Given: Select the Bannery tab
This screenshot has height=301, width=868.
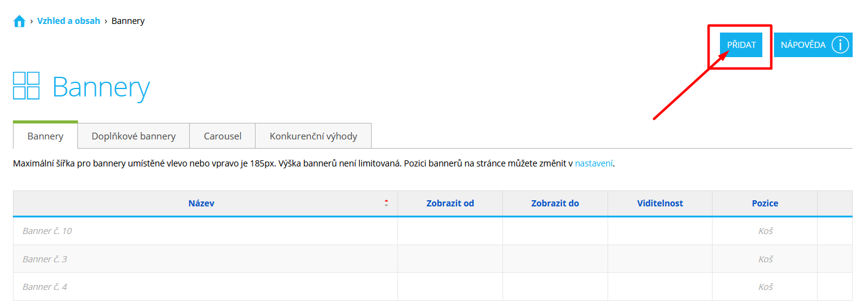Looking at the screenshot, I should [x=45, y=136].
